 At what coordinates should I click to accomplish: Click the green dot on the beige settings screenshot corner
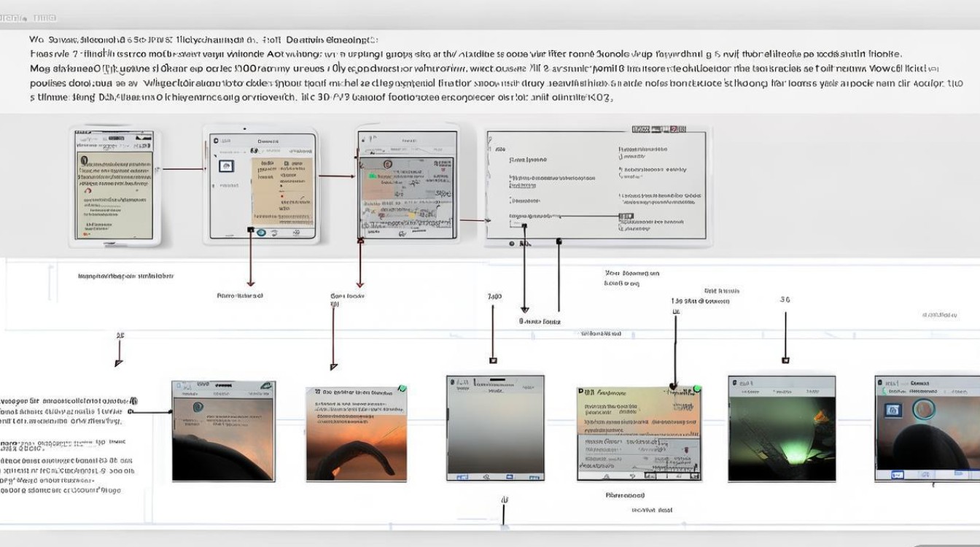(x=696, y=389)
